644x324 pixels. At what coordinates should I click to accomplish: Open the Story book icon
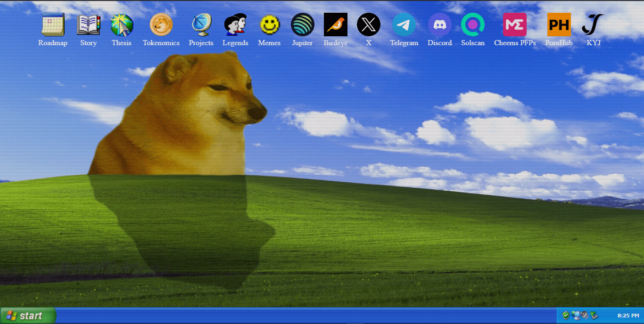point(88,25)
